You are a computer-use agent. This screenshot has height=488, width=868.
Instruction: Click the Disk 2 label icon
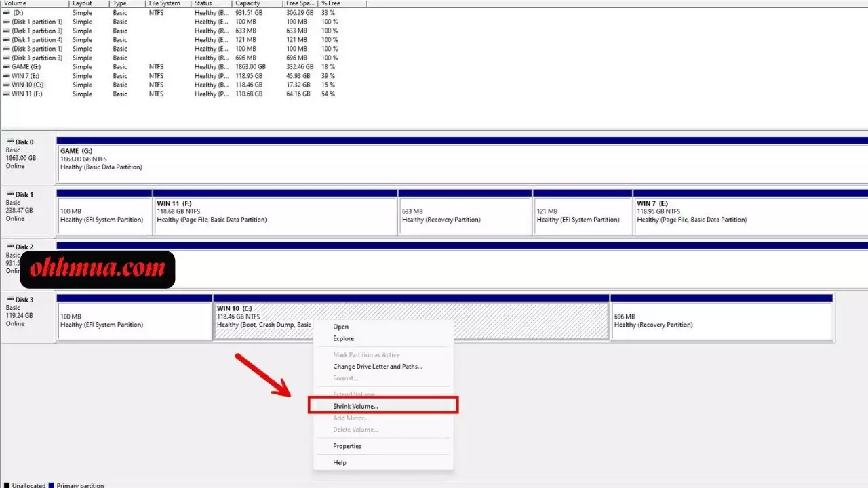point(10,247)
